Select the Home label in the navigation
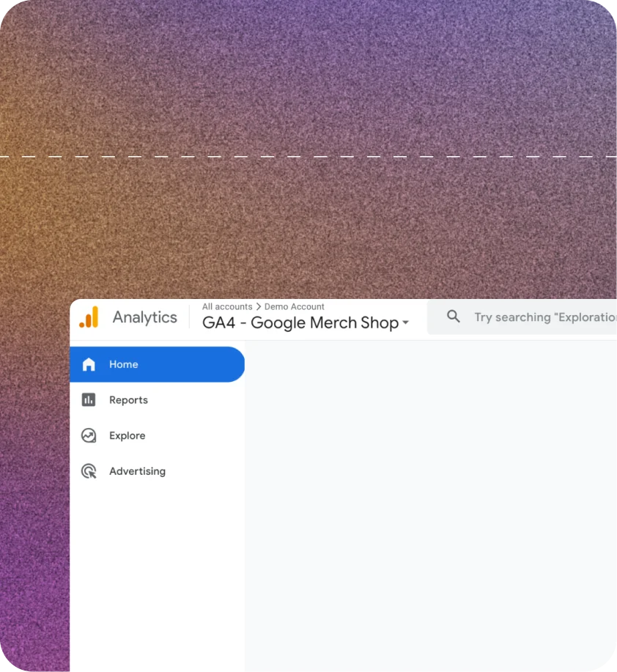The width and height of the screenshot is (617, 672). 124,364
